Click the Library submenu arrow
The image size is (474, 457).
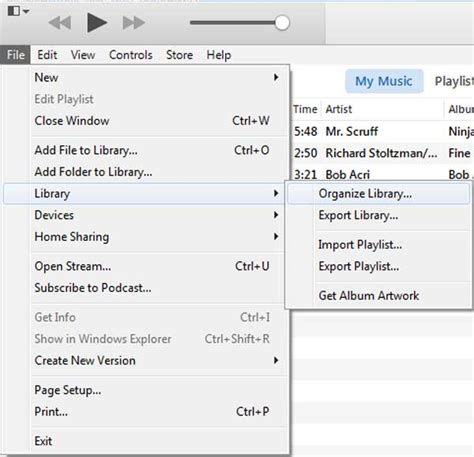click(x=276, y=193)
